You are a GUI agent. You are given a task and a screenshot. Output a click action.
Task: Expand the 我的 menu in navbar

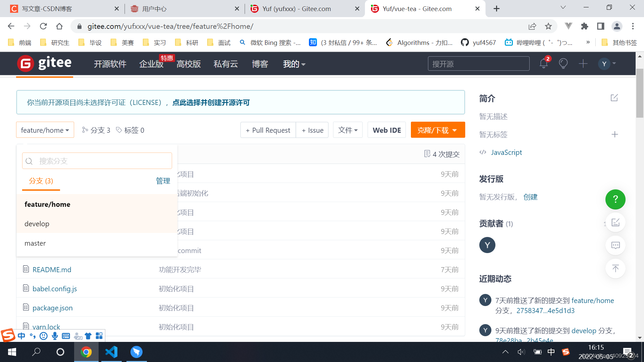294,64
